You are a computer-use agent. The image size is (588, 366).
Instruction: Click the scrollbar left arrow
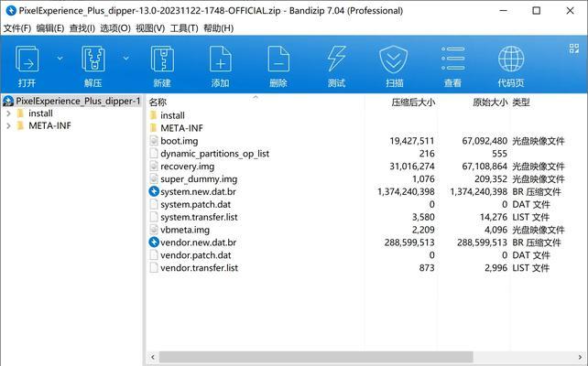coord(152,357)
